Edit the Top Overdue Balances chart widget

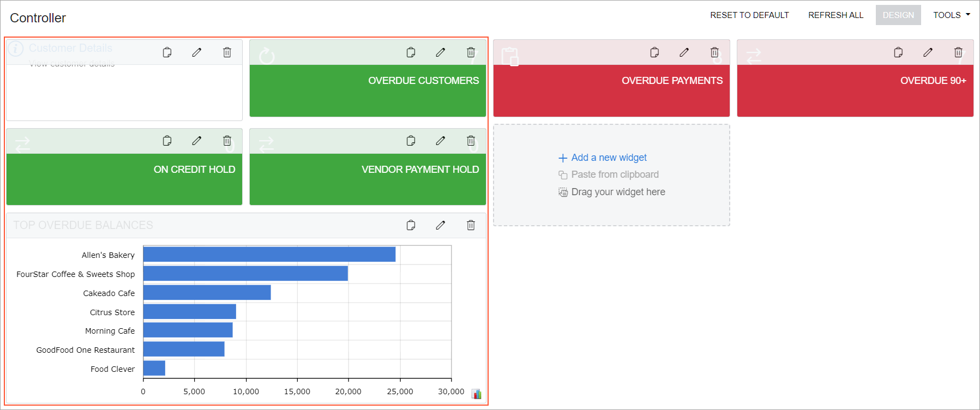tap(441, 225)
